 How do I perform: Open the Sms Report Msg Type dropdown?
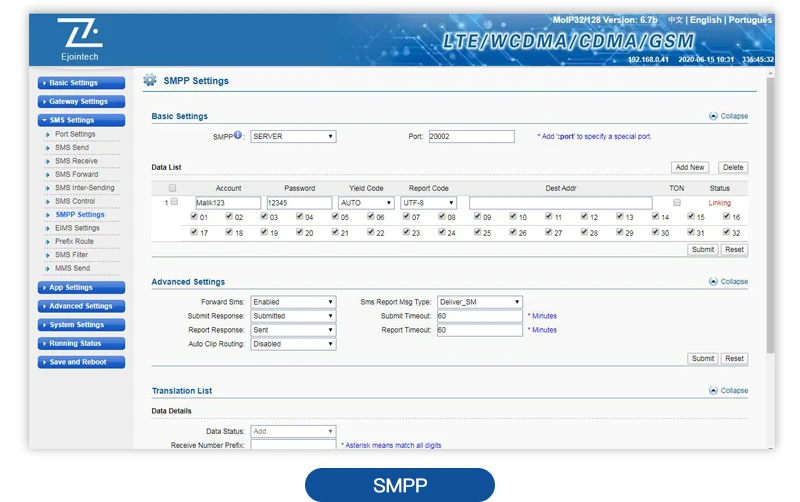point(479,301)
